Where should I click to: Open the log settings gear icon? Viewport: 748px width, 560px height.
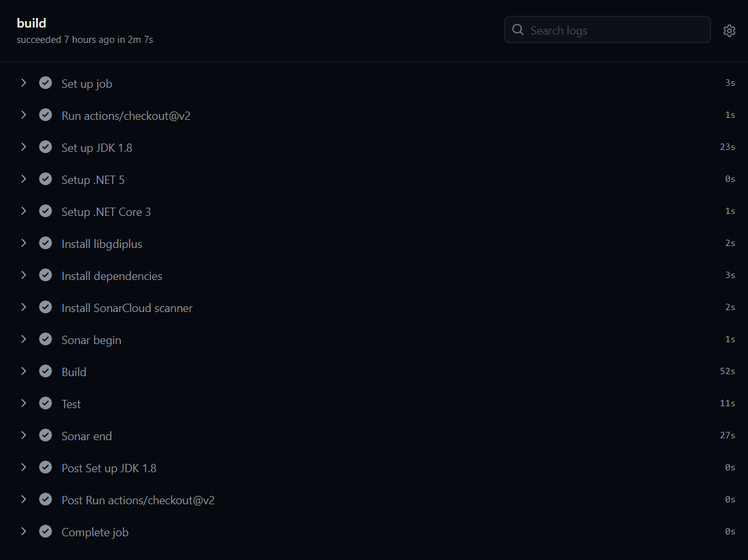click(729, 31)
